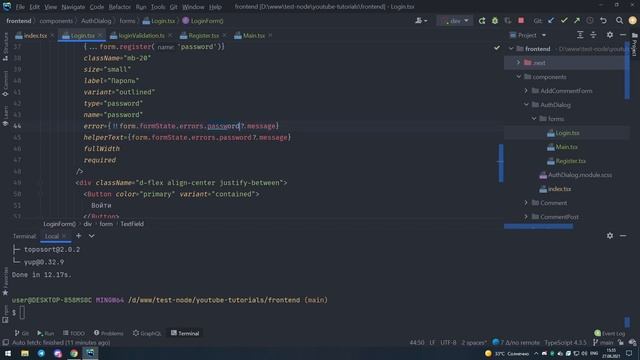Stop the running process (red square)
The width and height of the screenshot is (640, 360).
[521, 20]
